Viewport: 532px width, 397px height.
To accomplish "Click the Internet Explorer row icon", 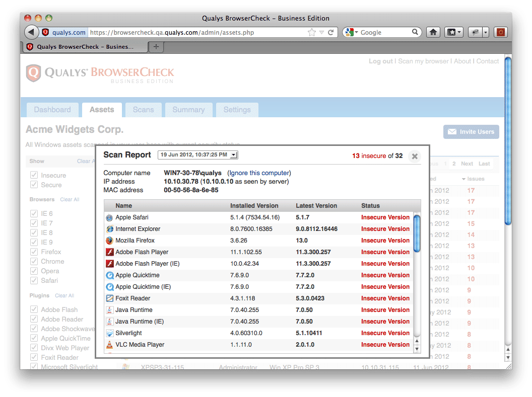I will click(x=109, y=229).
